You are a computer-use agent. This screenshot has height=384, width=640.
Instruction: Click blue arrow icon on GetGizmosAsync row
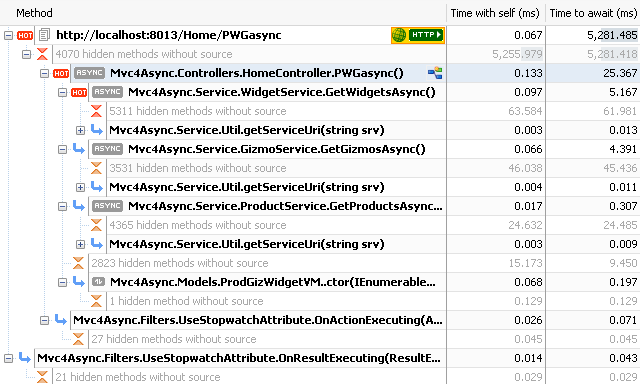point(79,149)
